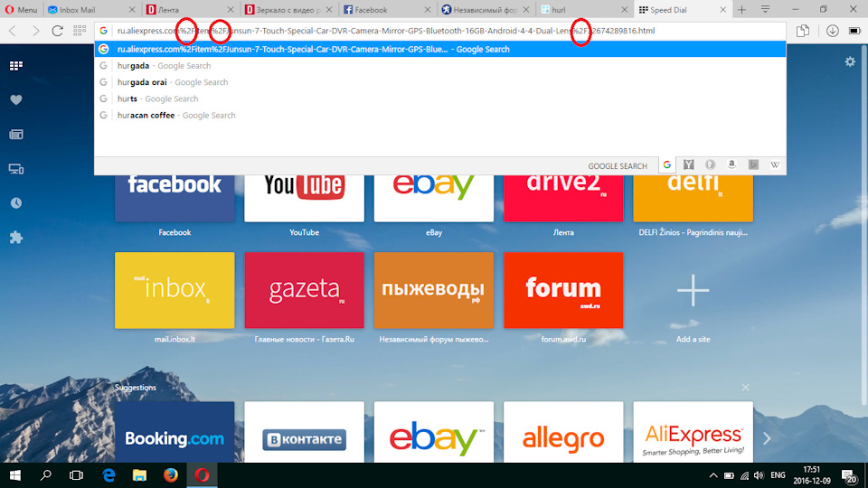
Task: Open the лыжеводы forum tile
Action: coord(433,290)
